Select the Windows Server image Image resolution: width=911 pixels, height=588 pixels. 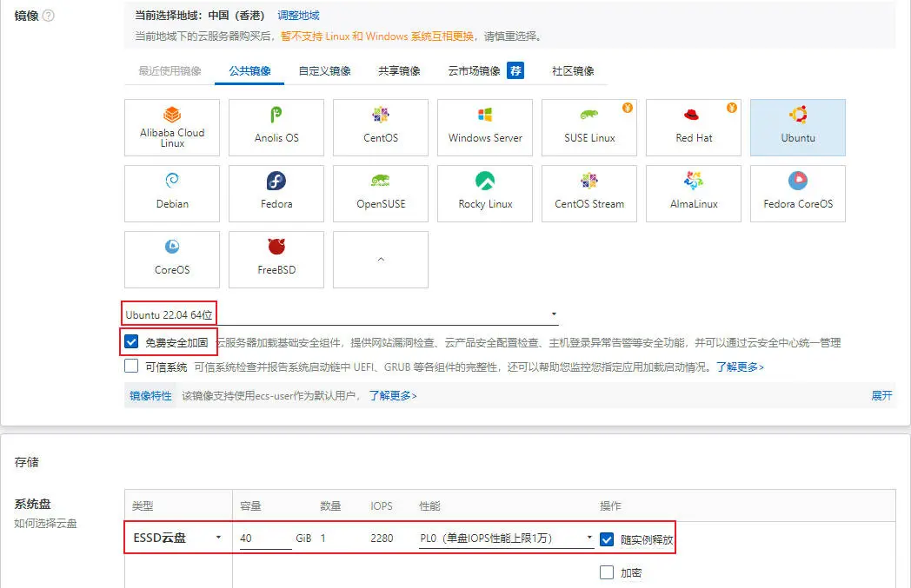(485, 128)
